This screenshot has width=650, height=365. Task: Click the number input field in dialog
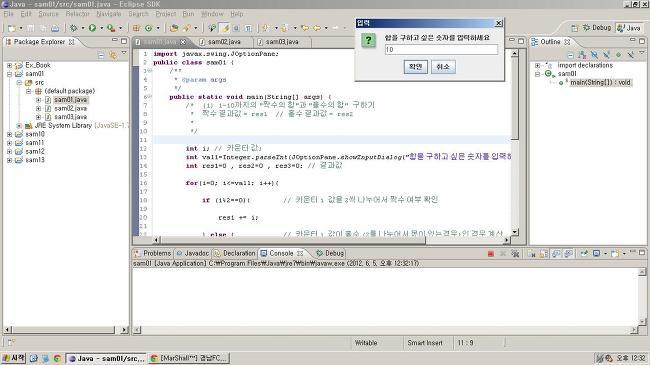441,50
